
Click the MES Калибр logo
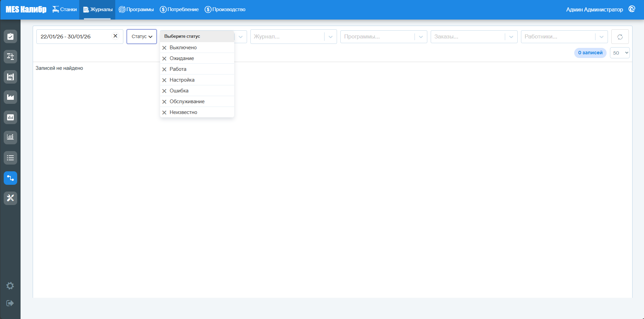click(x=26, y=9)
